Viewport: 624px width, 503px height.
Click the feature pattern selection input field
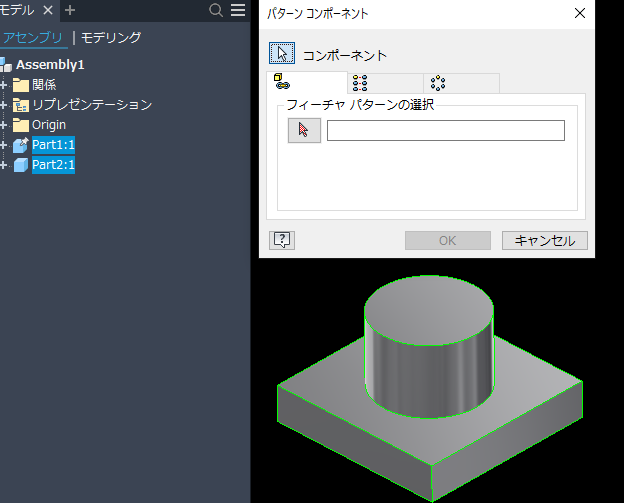click(446, 131)
